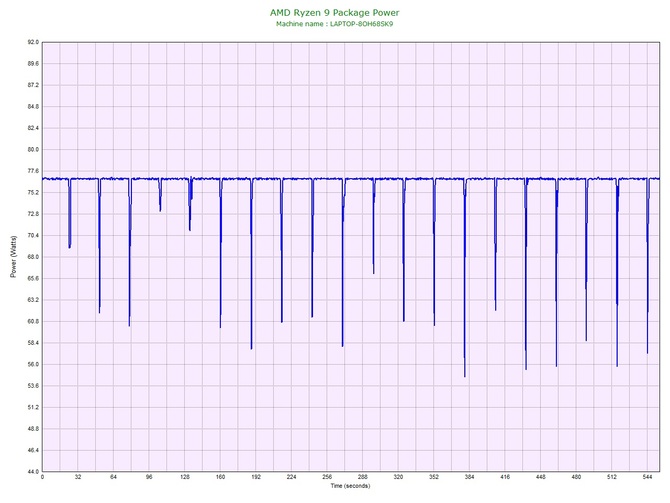Click the 84.8 y-axis value
670x503 pixels.
33,107
